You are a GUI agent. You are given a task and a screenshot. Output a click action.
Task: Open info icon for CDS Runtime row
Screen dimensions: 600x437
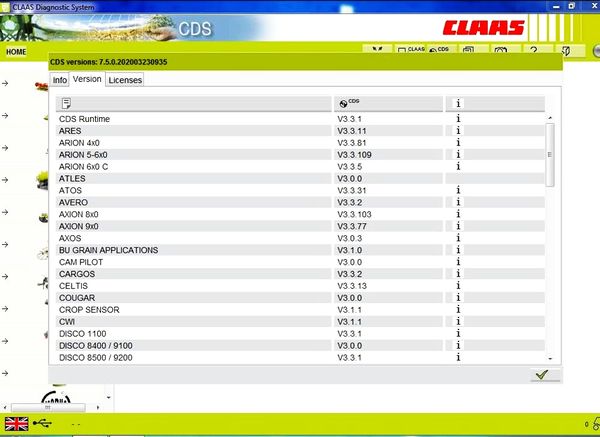coord(458,119)
